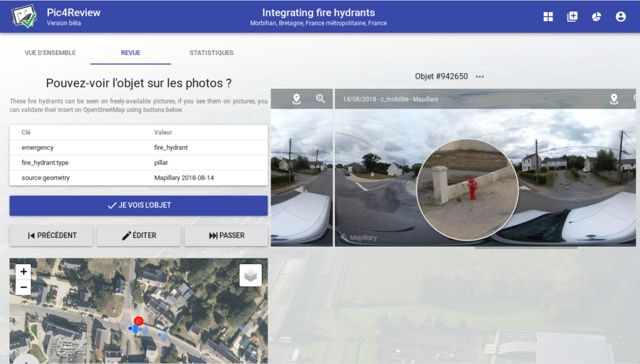Switch to the Vue d'ensemble tab

[x=50, y=53]
